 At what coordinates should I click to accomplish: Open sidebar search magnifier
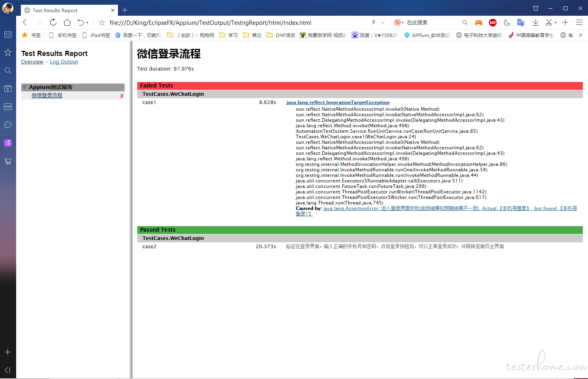(8, 71)
